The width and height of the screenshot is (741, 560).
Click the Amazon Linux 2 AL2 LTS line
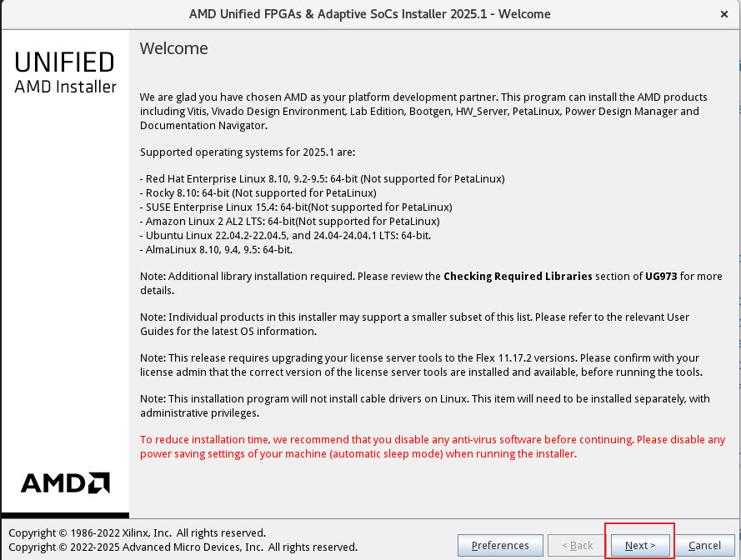289,221
